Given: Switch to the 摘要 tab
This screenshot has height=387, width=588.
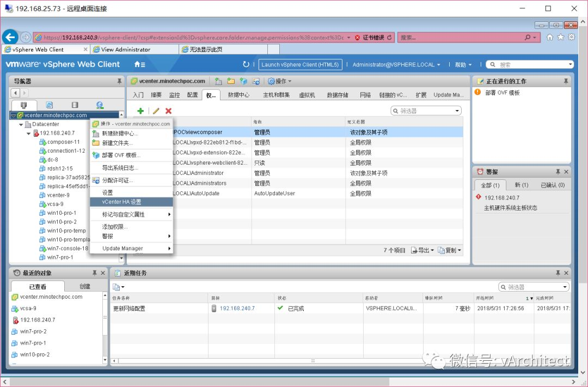Looking at the screenshot, I should click(156, 95).
